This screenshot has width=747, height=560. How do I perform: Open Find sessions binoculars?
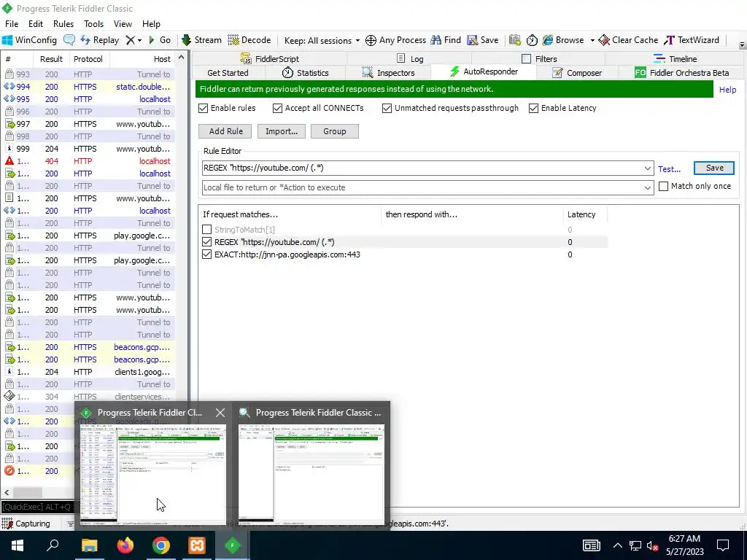click(446, 40)
